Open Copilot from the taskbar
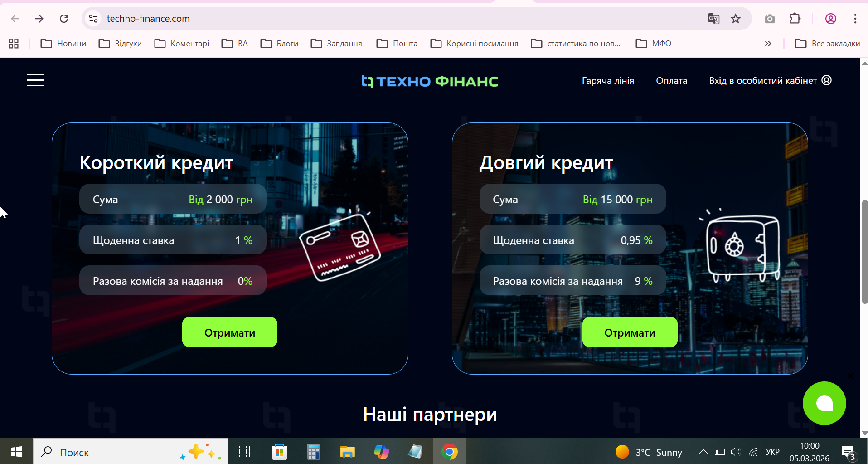This screenshot has height=464, width=868. pyautogui.click(x=381, y=452)
